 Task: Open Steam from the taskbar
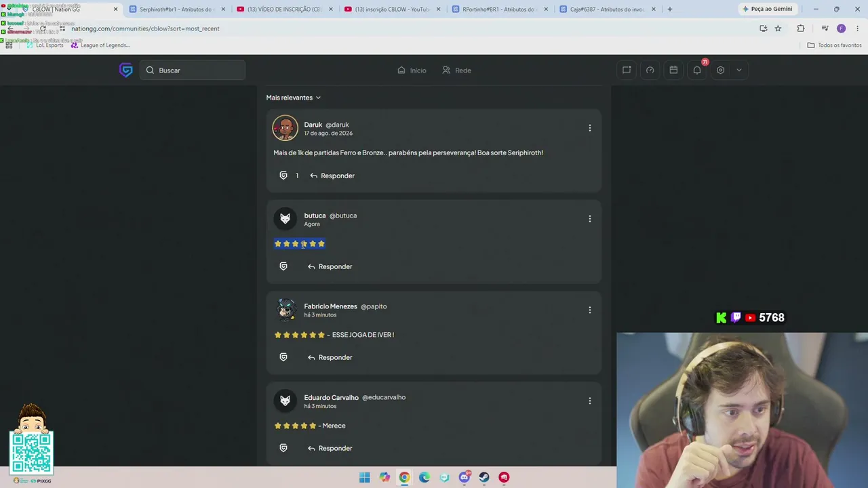pyautogui.click(x=484, y=477)
